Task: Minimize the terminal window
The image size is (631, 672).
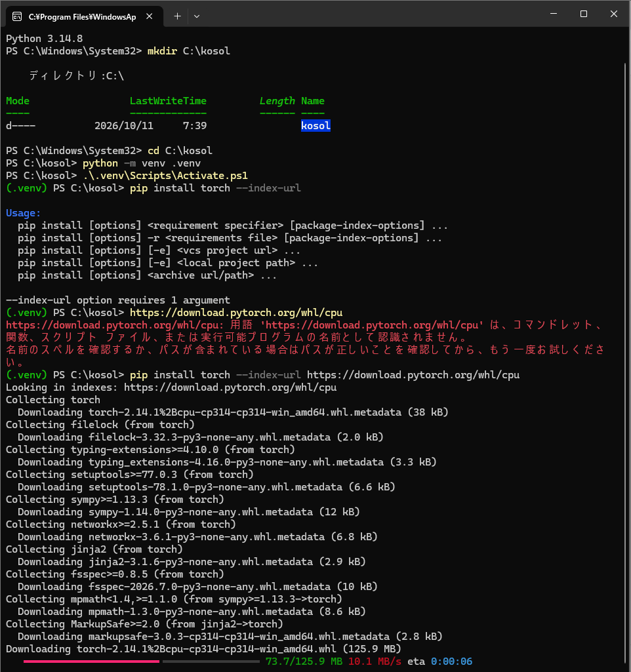Action: pos(554,14)
